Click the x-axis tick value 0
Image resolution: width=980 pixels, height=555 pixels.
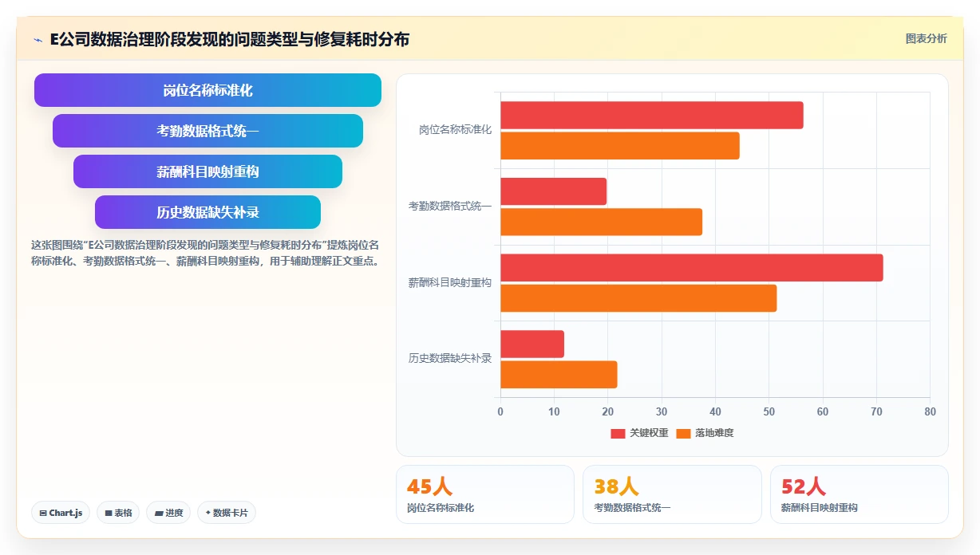pyautogui.click(x=500, y=411)
